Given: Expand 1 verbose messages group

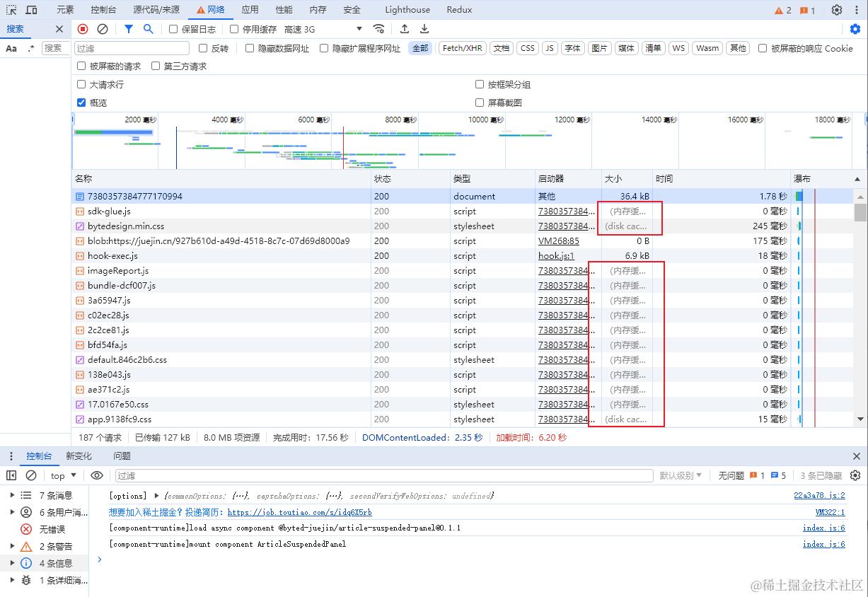Looking at the screenshot, I should [x=12, y=580].
